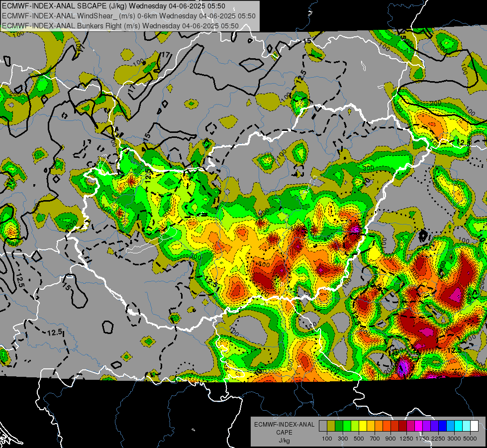The width and height of the screenshot is (487, 448).
Task: Select the pure yellow legend swatch after 500
Action: (363, 426)
